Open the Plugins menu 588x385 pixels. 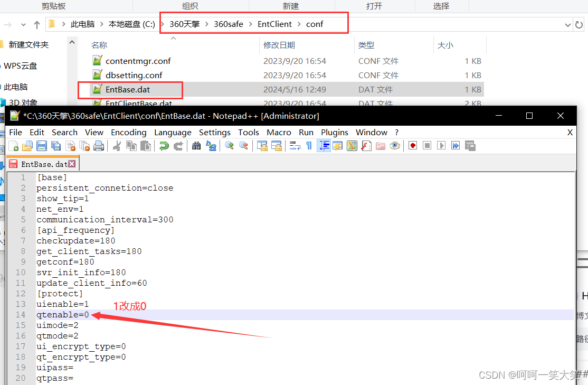[335, 133]
